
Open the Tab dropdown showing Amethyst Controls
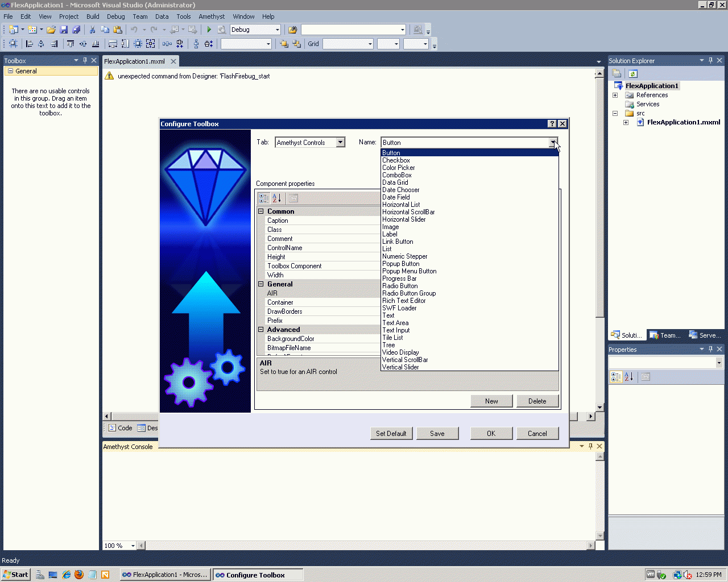pyautogui.click(x=341, y=142)
